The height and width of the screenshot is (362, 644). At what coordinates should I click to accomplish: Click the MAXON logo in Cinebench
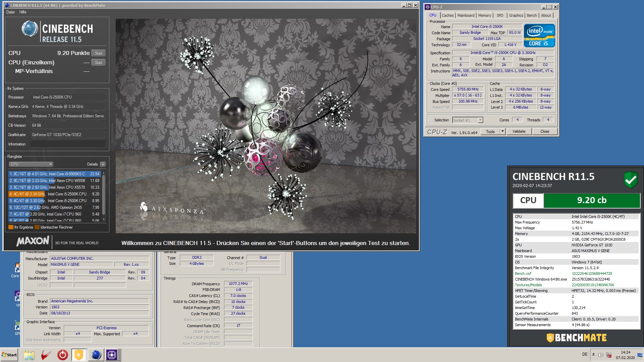(x=33, y=241)
